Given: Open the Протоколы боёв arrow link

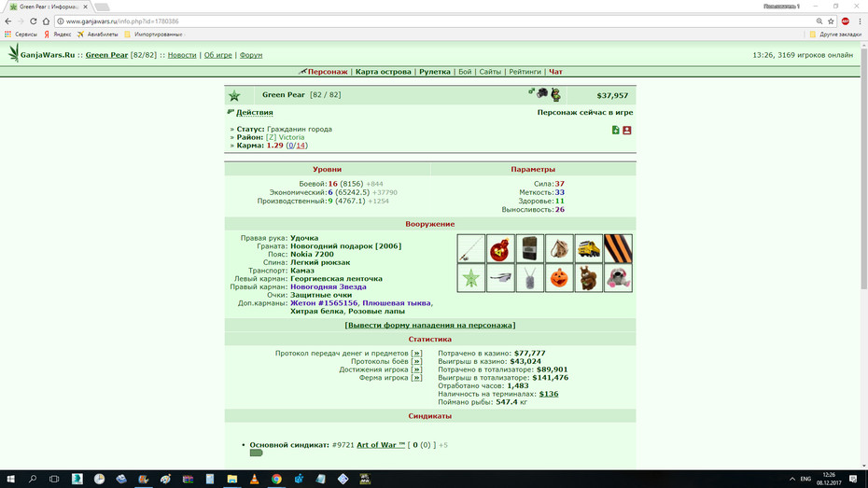Looking at the screenshot, I should click(417, 361).
